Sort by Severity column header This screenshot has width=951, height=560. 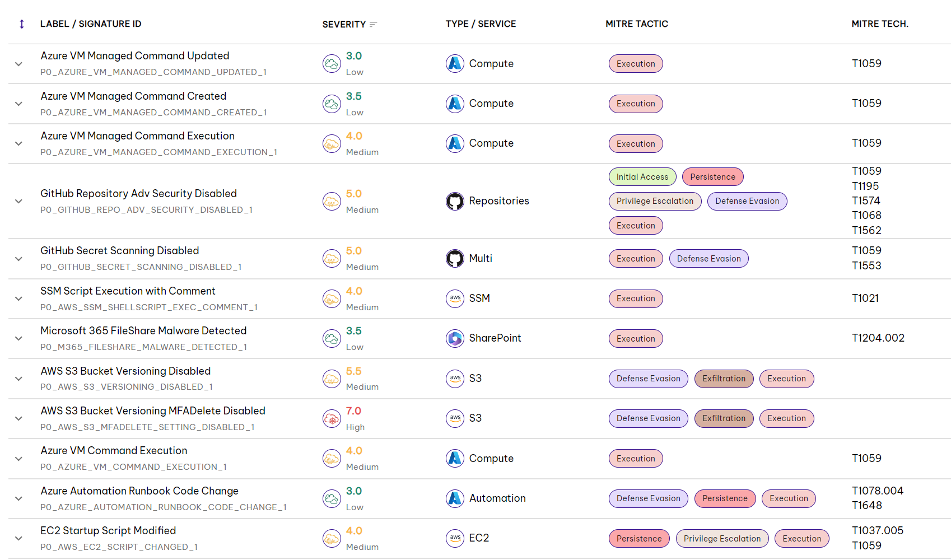[344, 24]
